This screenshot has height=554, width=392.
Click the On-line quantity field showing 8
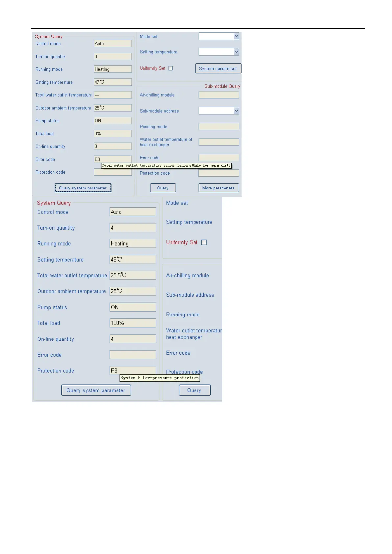coord(113,146)
